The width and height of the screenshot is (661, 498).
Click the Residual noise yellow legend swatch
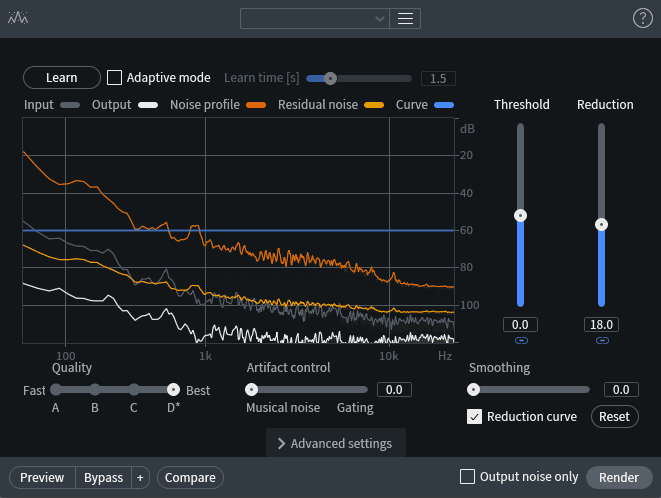(x=374, y=105)
